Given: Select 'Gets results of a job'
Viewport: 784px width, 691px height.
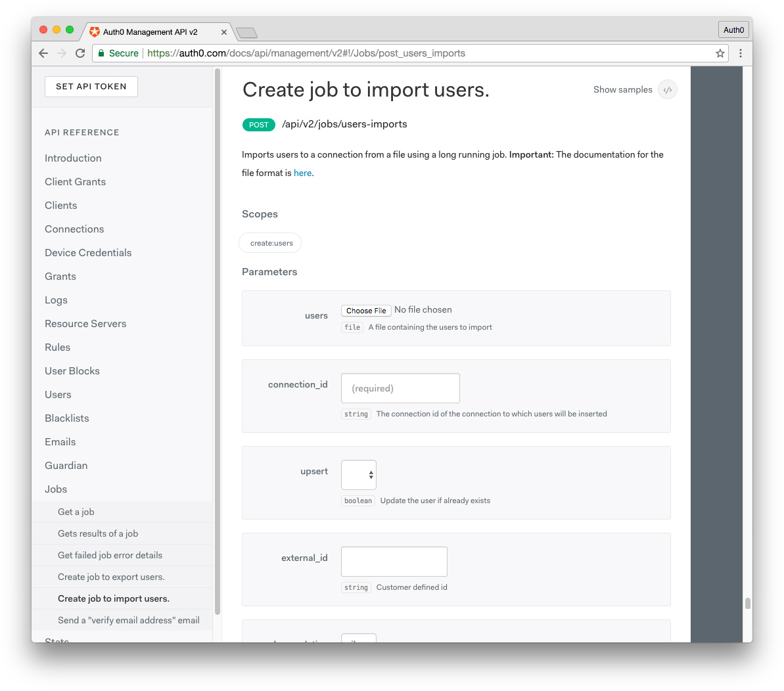Looking at the screenshot, I should coord(122,533).
